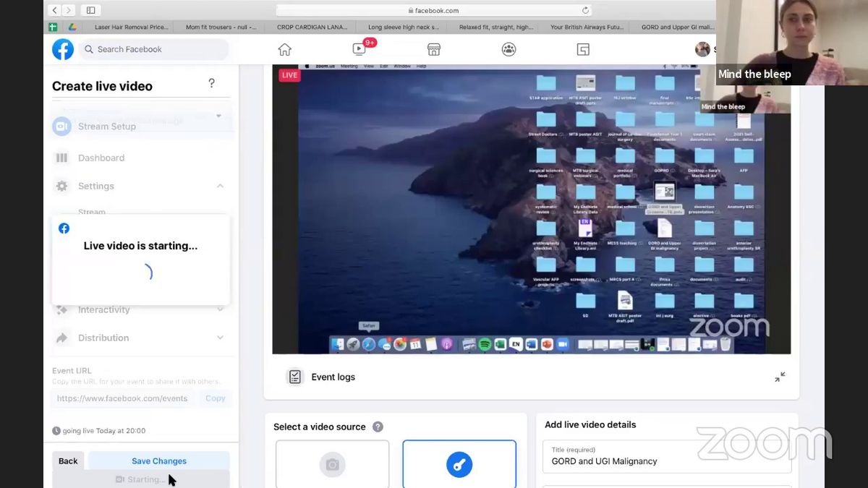
Task: Click the minimize preview arrows icon
Action: coord(780,377)
